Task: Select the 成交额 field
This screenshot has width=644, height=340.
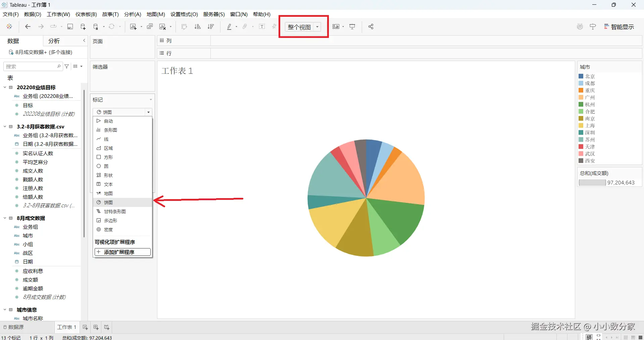Action: pyautogui.click(x=31, y=280)
